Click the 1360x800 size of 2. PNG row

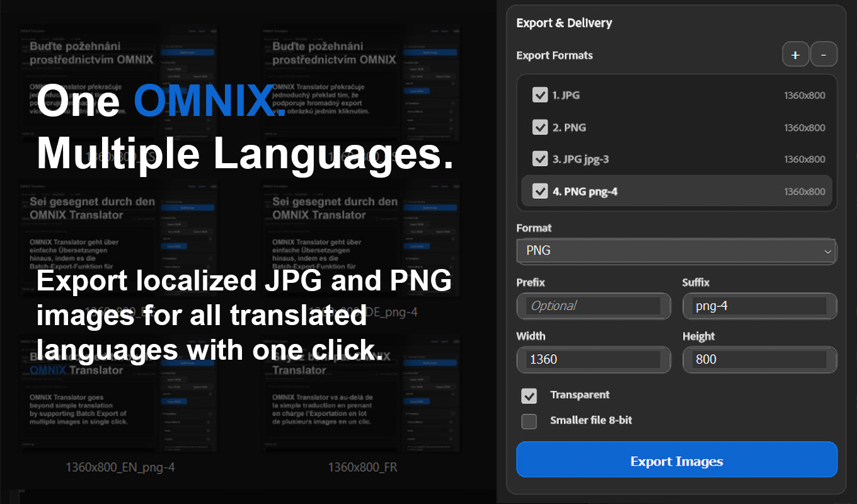[805, 128]
